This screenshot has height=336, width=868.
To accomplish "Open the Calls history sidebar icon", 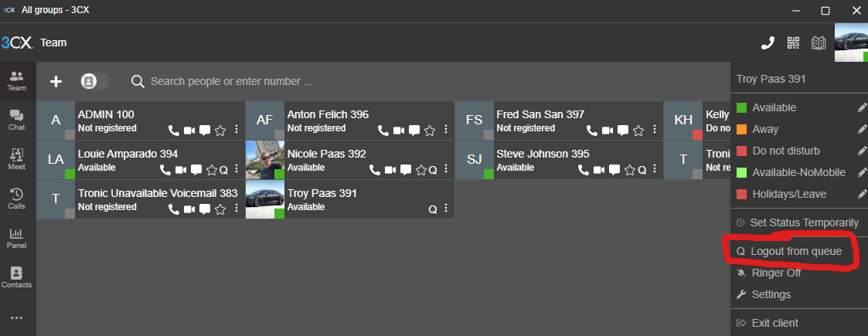I will point(16,199).
